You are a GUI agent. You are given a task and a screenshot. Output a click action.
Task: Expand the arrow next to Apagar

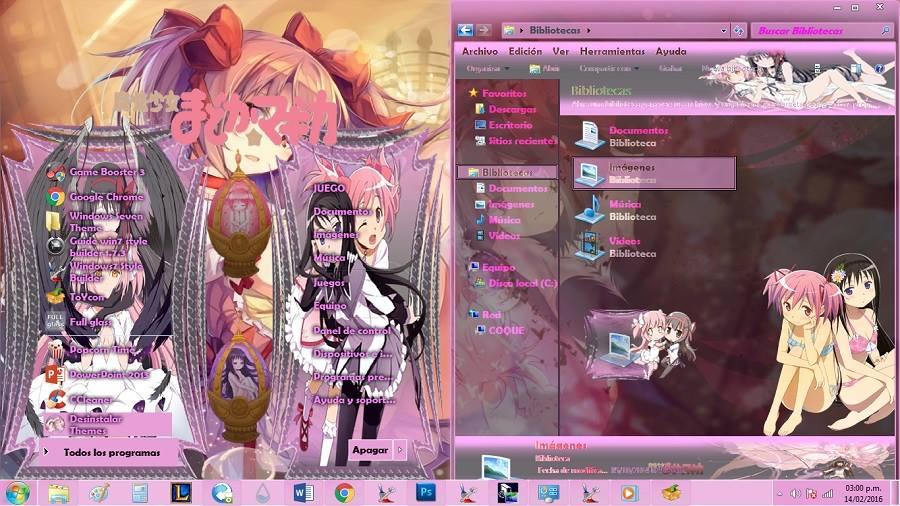coord(400,450)
